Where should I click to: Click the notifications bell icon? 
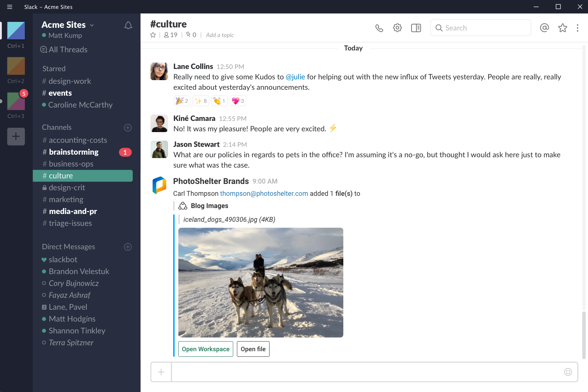(128, 25)
